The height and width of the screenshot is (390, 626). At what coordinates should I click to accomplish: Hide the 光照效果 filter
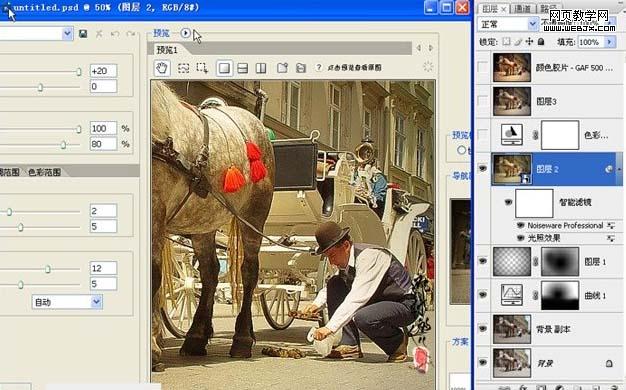[x=520, y=238]
